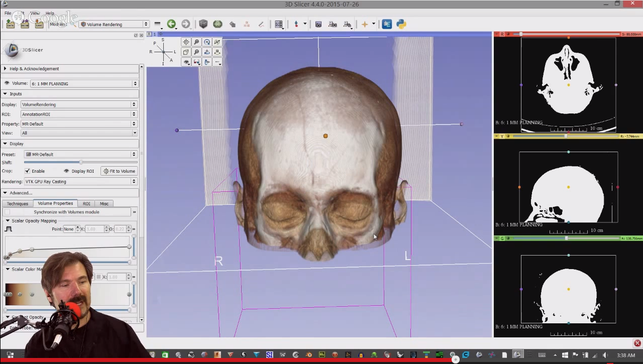Collapse the Inputs section
This screenshot has width=643, height=364.
pyautogui.click(x=69, y=94)
